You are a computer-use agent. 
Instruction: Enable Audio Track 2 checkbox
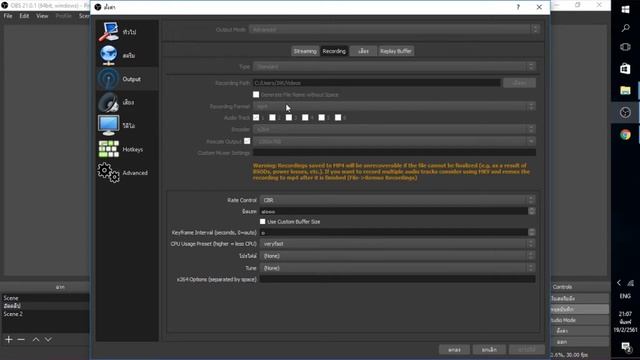pyautogui.click(x=272, y=118)
